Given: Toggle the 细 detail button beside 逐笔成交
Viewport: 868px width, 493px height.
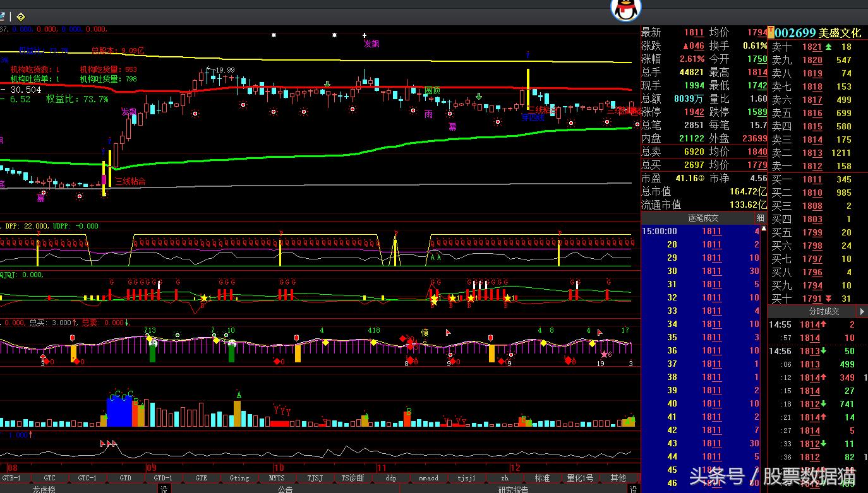Looking at the screenshot, I should 760,218.
